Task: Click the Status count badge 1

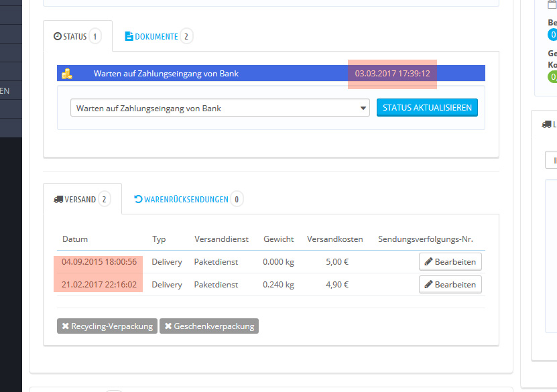Action: [95, 36]
